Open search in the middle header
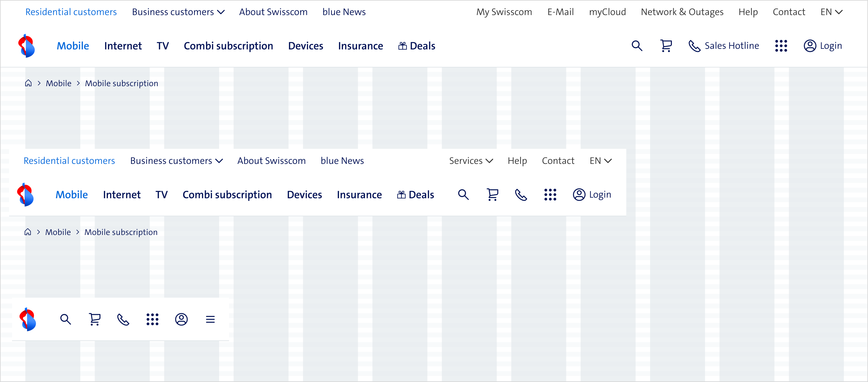 pos(463,195)
